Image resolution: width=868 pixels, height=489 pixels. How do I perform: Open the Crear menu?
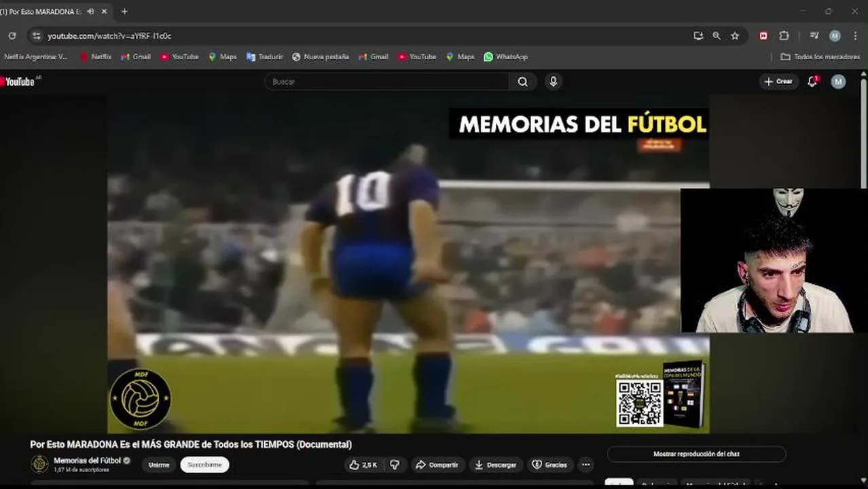[778, 81]
